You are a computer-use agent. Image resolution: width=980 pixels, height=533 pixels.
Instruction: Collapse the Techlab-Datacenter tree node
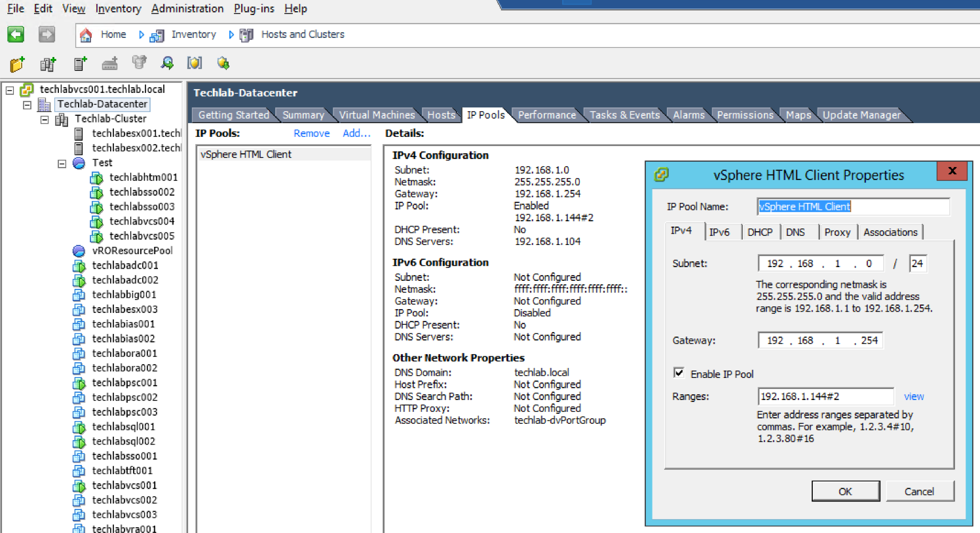(27, 105)
